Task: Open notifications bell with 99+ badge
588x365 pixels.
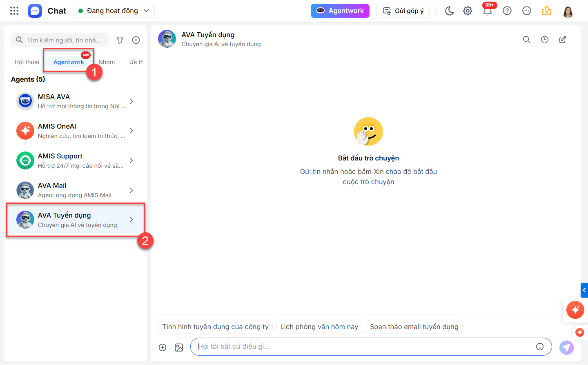Action: click(488, 10)
